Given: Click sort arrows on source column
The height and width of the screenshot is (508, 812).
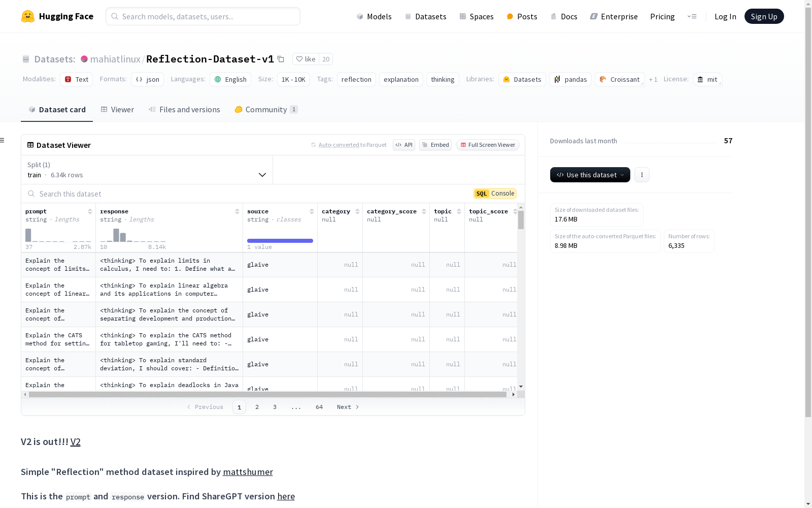Looking at the screenshot, I should point(312,211).
